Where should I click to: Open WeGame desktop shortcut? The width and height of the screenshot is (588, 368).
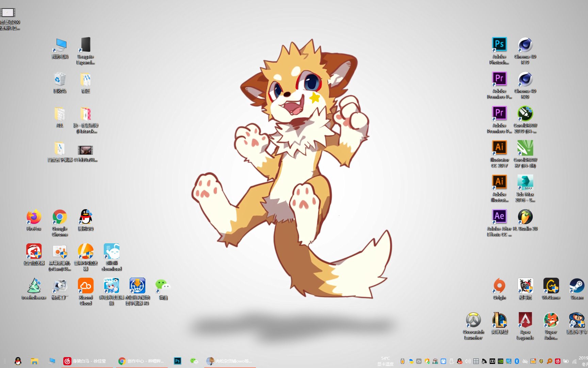[x=551, y=289]
